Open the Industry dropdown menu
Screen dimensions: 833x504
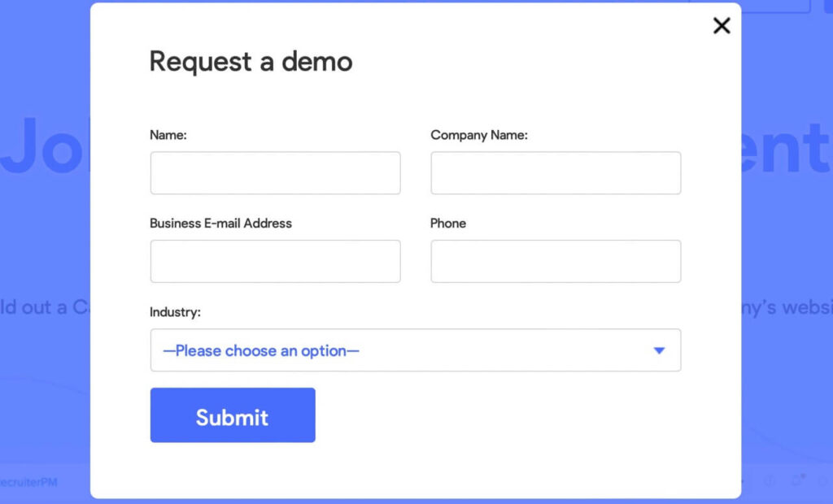pos(416,350)
